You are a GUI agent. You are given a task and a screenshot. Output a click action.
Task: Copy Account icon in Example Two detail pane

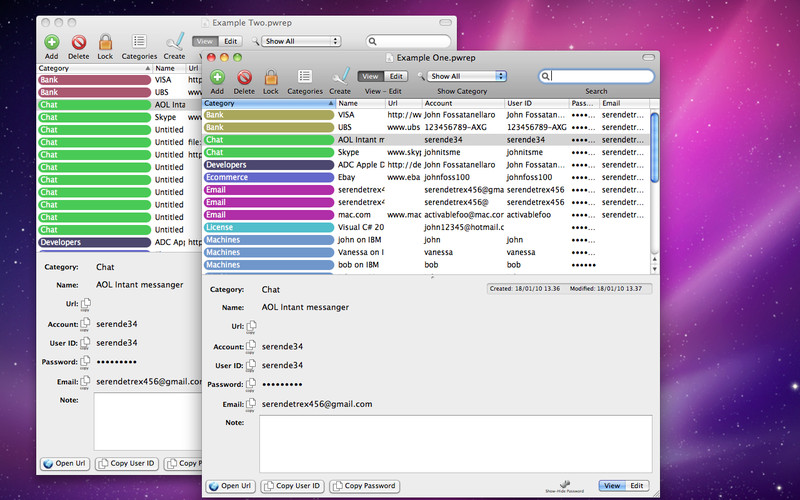85,324
